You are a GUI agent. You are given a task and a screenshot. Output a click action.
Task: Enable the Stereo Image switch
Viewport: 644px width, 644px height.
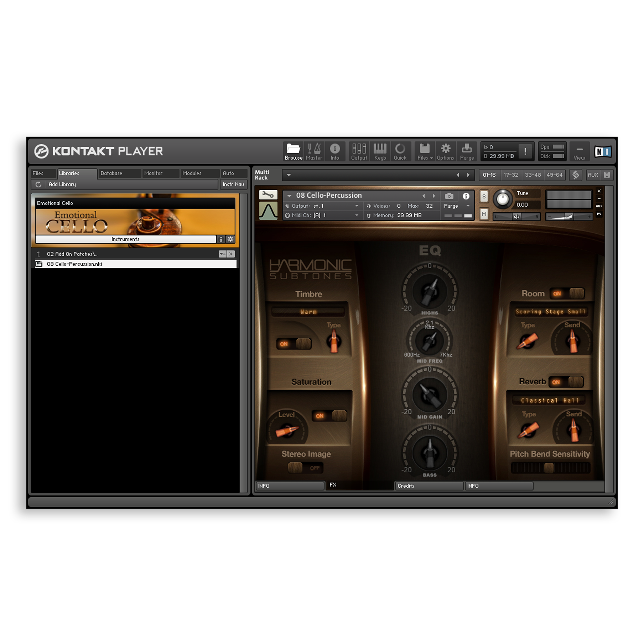305,468
